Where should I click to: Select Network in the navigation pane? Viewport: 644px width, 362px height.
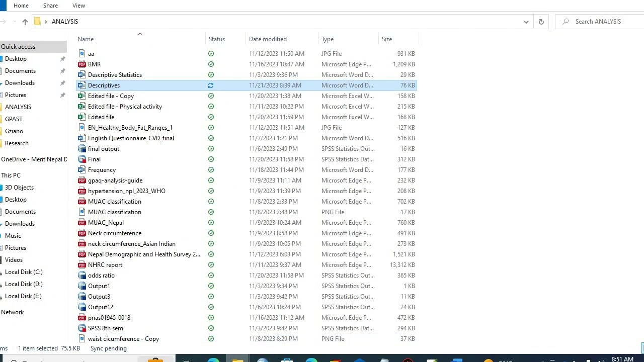coord(13,312)
